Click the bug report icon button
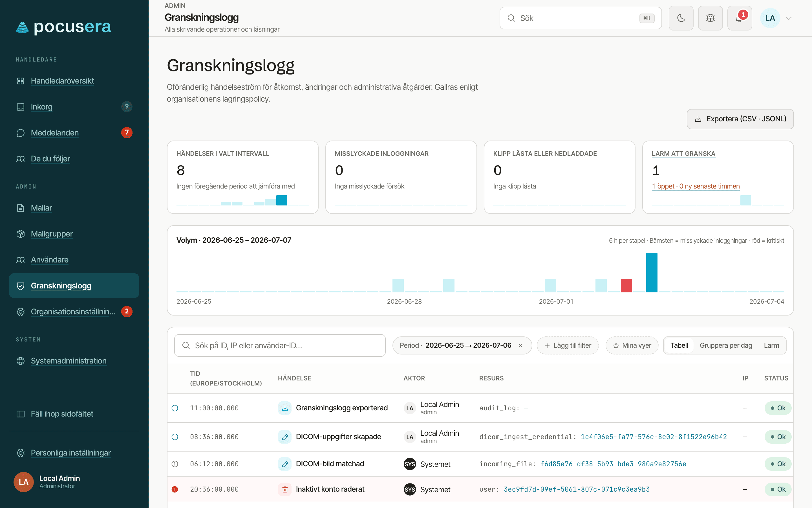 (x=710, y=18)
